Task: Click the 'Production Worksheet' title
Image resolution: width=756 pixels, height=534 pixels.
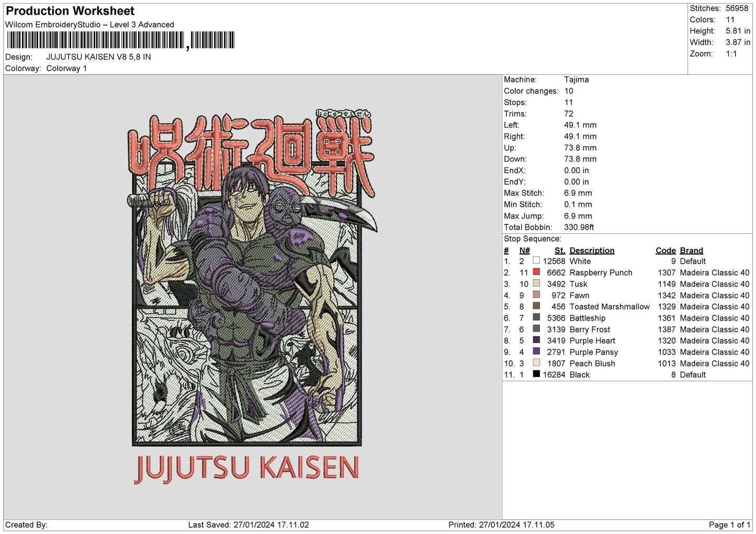Action: pos(70,11)
